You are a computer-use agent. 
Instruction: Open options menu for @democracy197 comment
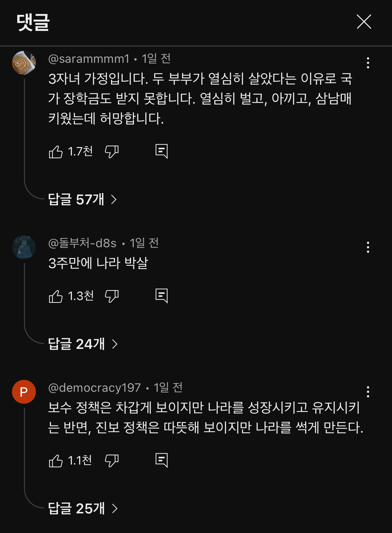click(x=368, y=392)
